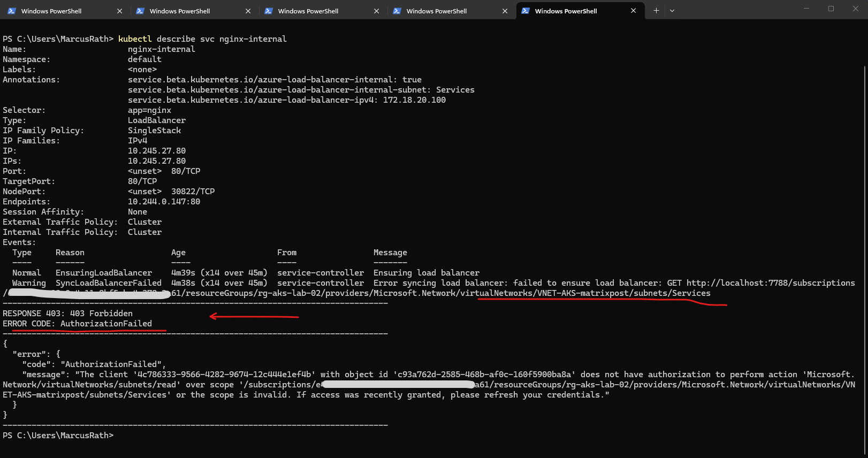The height and width of the screenshot is (458, 868).
Task: Close the first Windows PowerShell tab
Action: 119,11
